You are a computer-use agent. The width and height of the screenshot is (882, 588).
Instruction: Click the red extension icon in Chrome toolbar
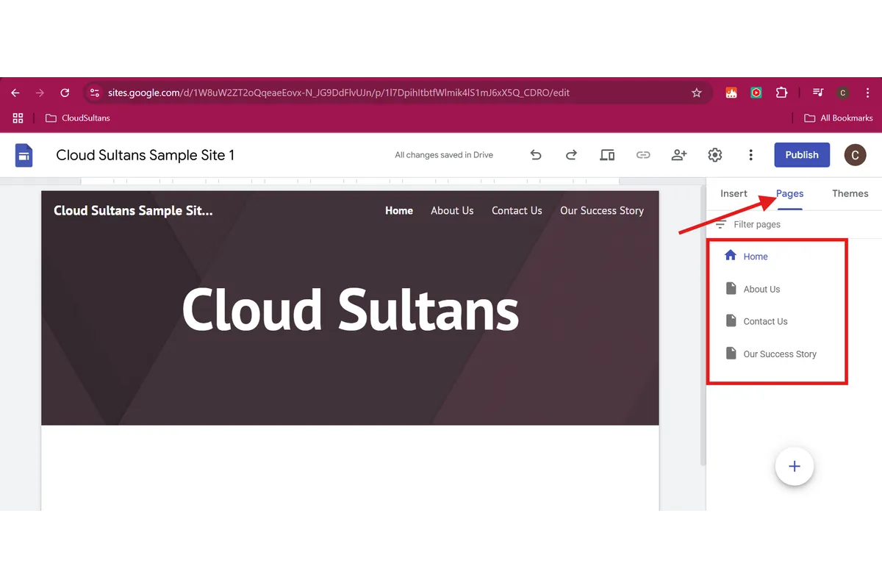click(x=731, y=93)
